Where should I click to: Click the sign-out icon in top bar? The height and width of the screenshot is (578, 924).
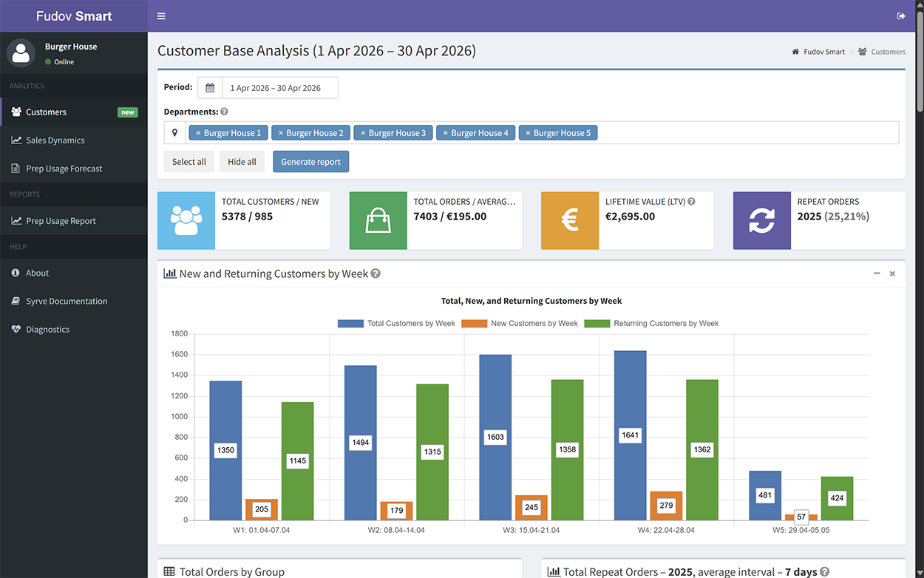coord(900,16)
